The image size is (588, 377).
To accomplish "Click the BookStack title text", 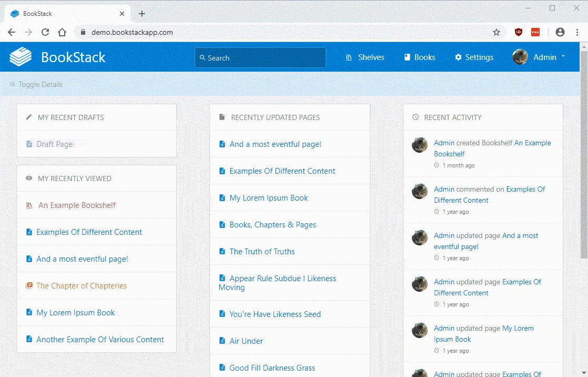I will [73, 57].
